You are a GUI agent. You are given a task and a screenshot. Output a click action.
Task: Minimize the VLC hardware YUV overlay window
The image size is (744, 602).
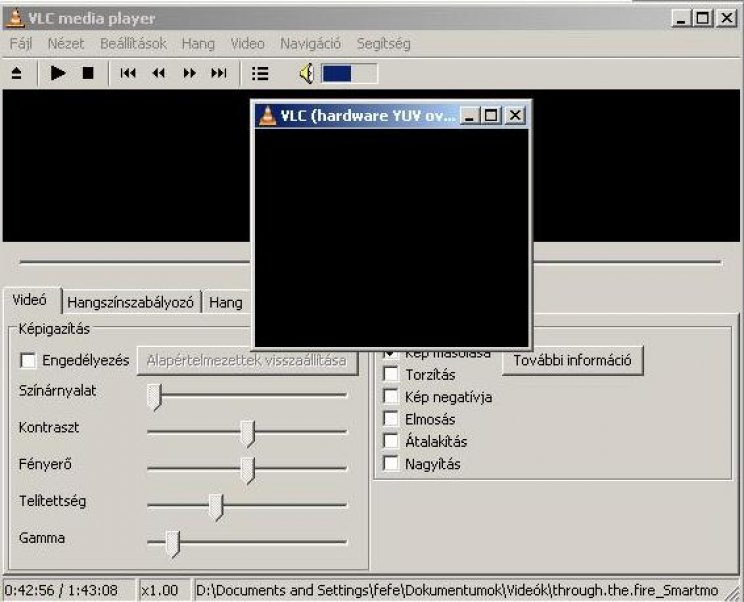469,115
